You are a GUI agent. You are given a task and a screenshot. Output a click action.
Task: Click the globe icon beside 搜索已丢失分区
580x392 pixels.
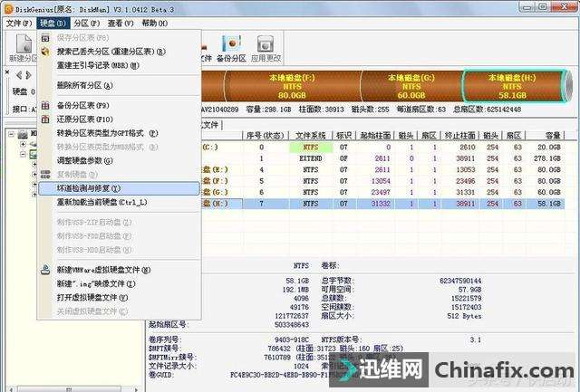coord(45,52)
